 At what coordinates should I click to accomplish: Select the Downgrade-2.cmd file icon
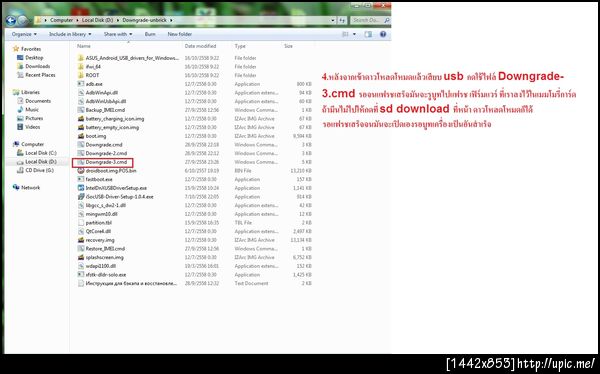[81, 153]
